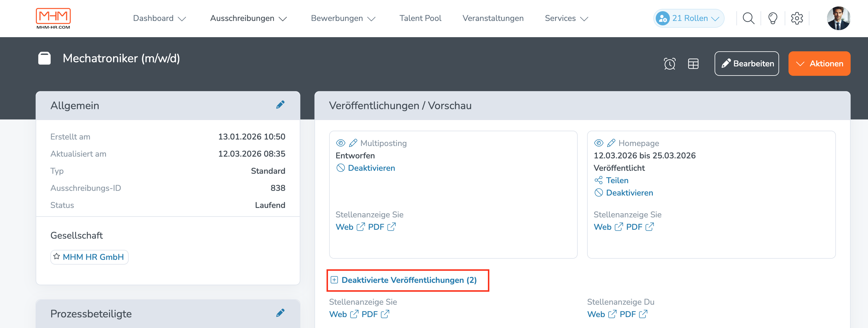Edit the Allgemein section via its pencil icon
This screenshot has width=868, height=328.
281,105
